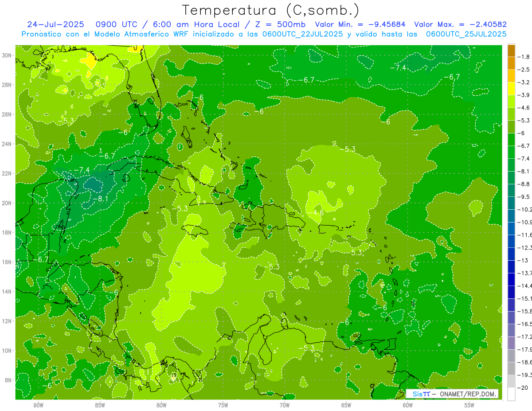532x411 pixels.
Task: Pick the yellow swatch between -3.2 and -3.9
Action: [511, 89]
